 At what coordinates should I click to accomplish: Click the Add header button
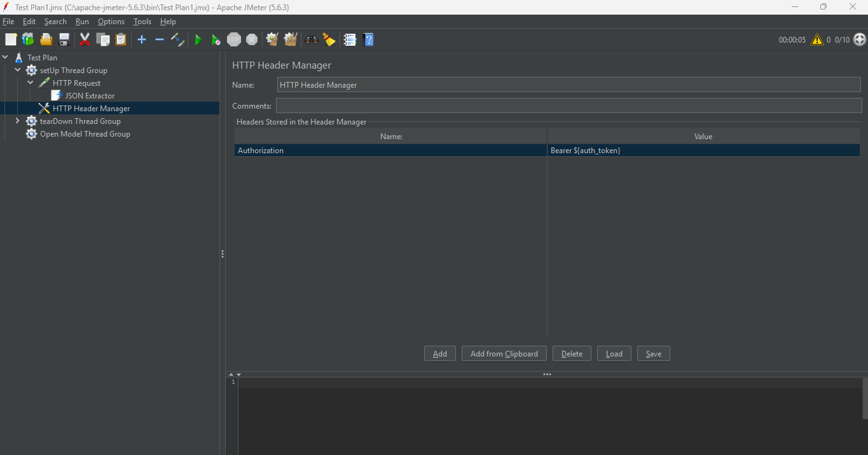click(x=440, y=353)
